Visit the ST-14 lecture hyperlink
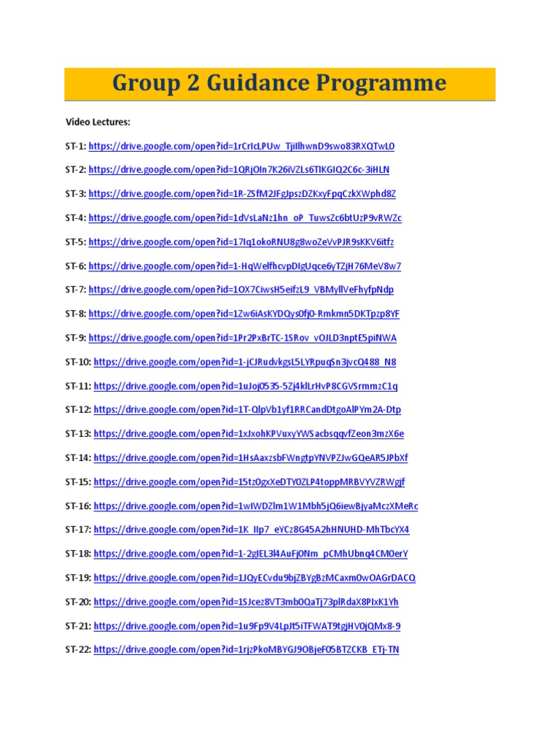The width and height of the screenshot is (560, 747). (251, 458)
